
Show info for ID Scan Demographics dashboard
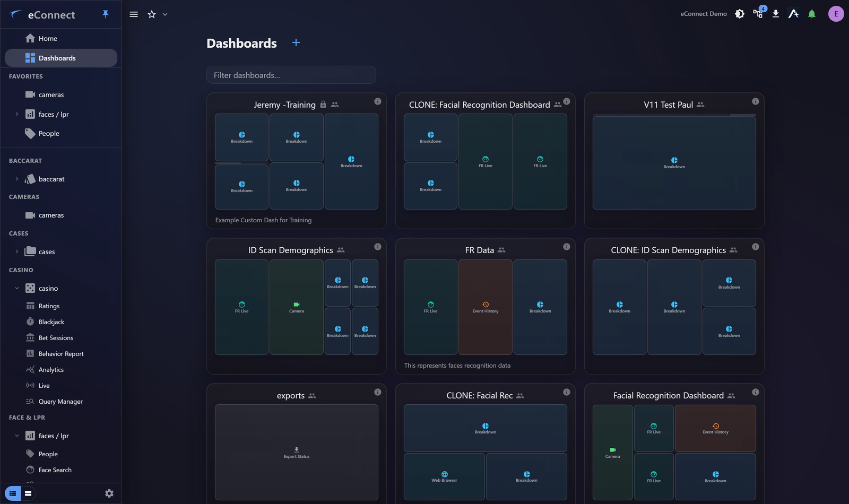click(378, 247)
